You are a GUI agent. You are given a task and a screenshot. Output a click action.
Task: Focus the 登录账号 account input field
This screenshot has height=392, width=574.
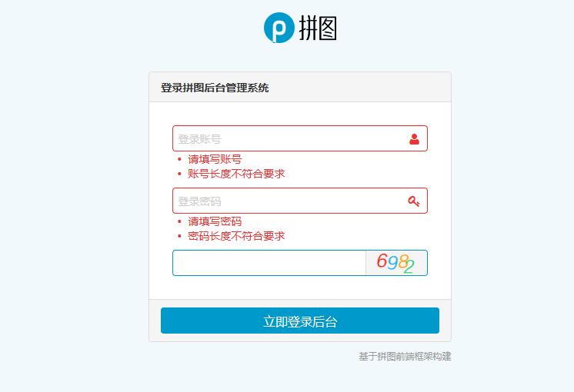pyautogui.click(x=300, y=138)
